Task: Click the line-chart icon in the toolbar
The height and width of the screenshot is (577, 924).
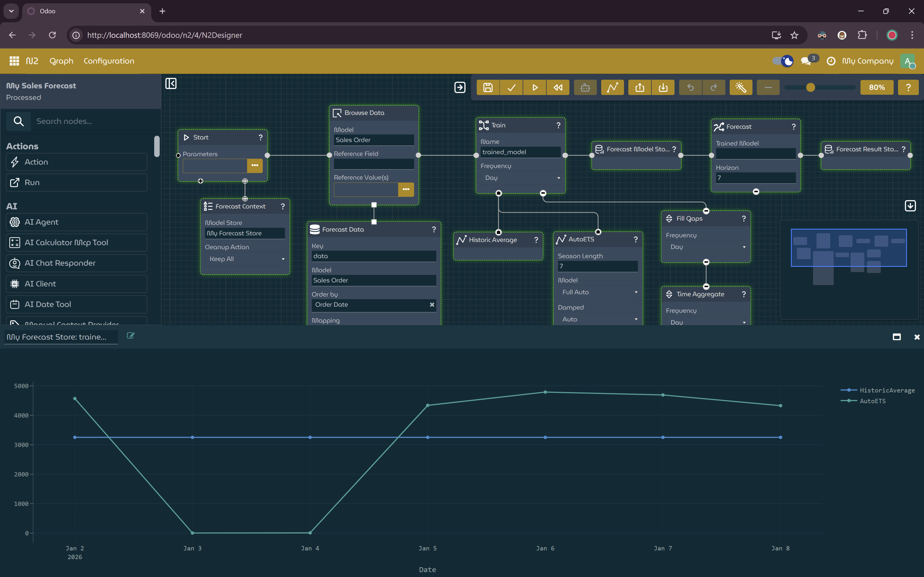Action: point(612,88)
